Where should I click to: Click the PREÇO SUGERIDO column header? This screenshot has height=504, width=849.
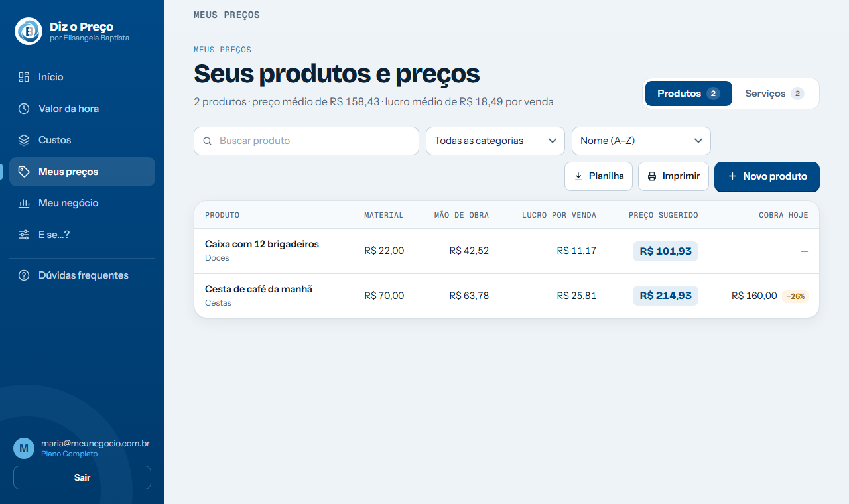[663, 215]
